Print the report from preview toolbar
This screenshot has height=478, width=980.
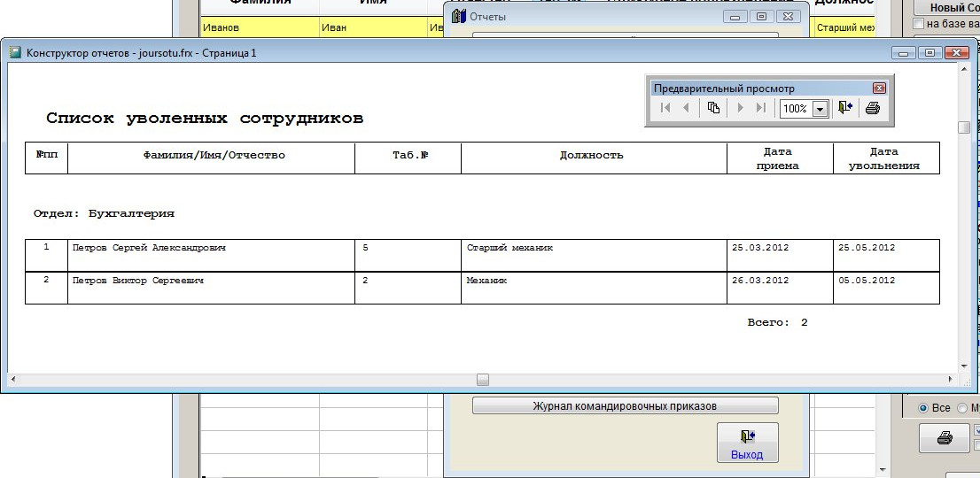(x=873, y=108)
